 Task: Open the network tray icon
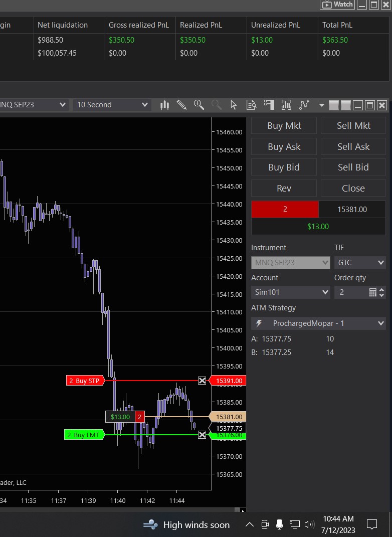[294, 524]
